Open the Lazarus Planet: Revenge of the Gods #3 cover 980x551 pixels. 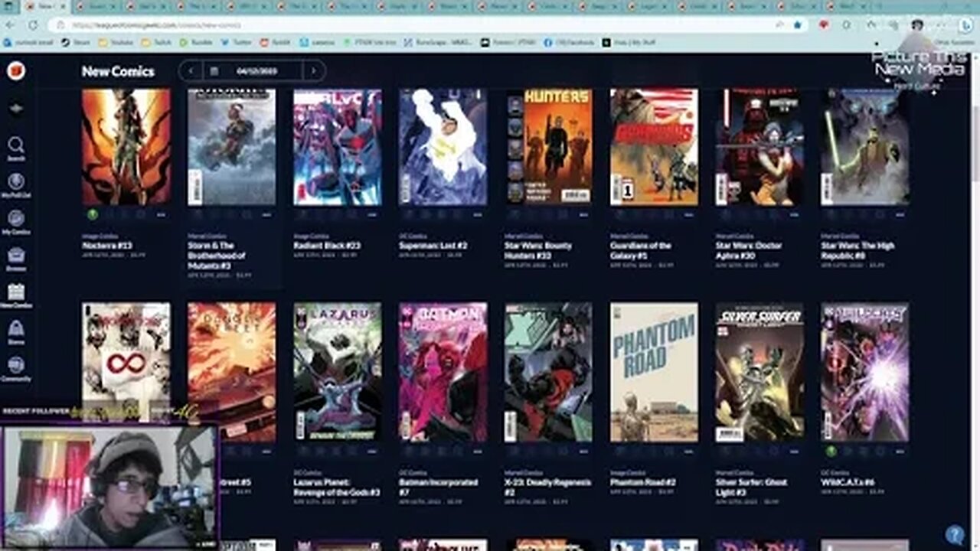coord(338,372)
